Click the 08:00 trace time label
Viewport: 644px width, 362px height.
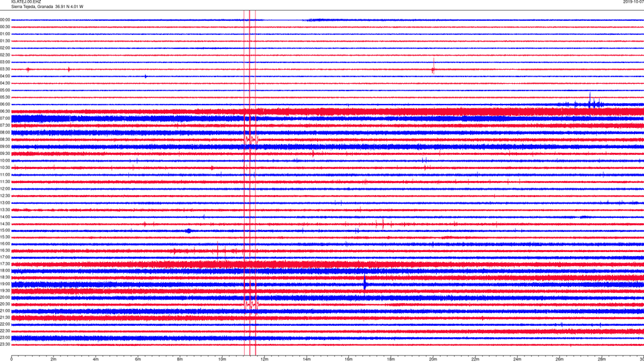pyautogui.click(x=5, y=132)
